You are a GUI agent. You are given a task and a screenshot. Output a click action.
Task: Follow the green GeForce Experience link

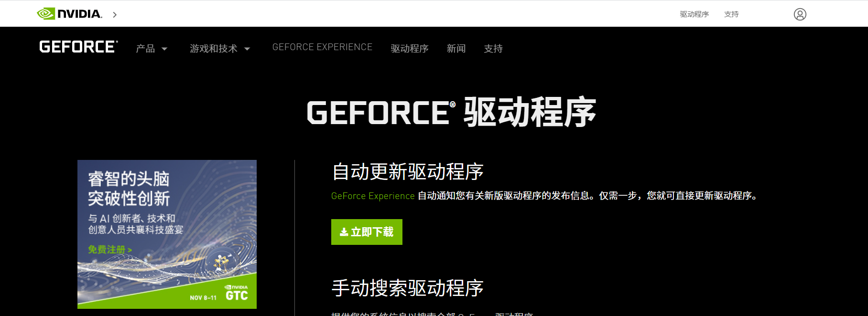(373, 196)
